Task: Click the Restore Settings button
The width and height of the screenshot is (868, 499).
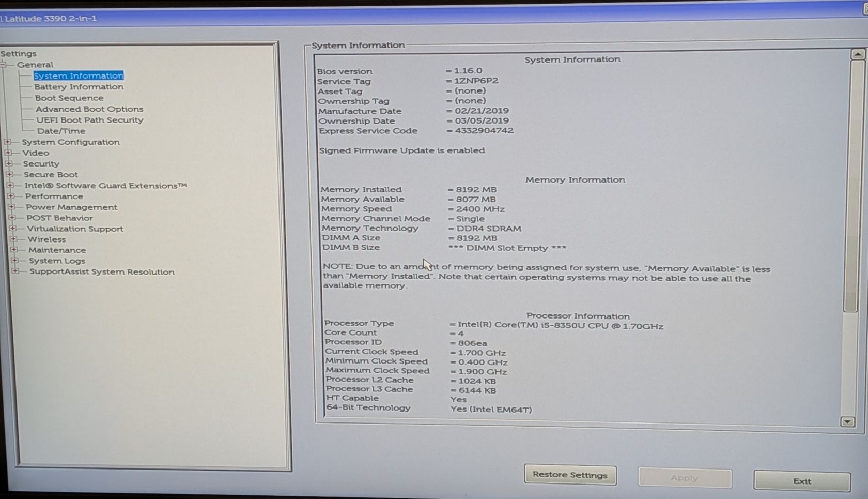Action: [570, 475]
